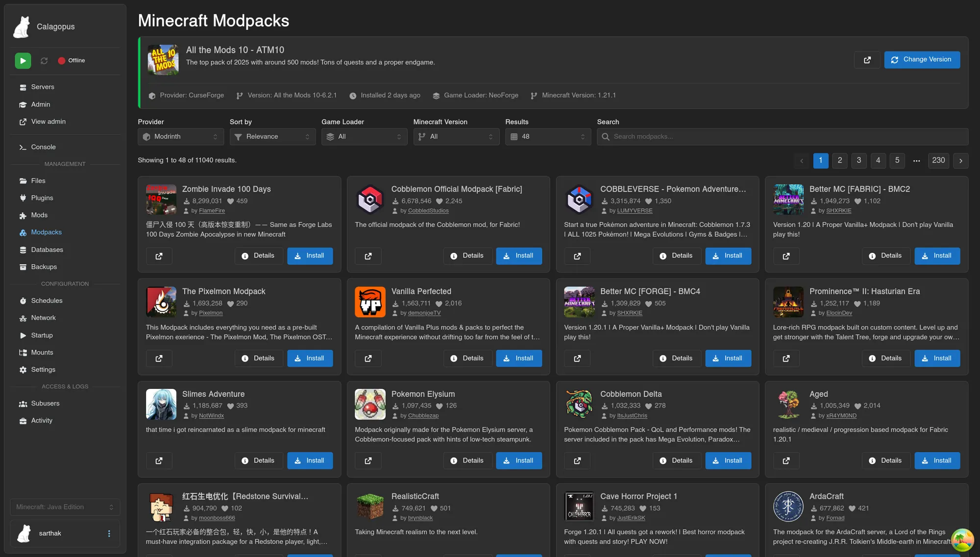Go to results page 2
The image size is (980, 557).
839,161
